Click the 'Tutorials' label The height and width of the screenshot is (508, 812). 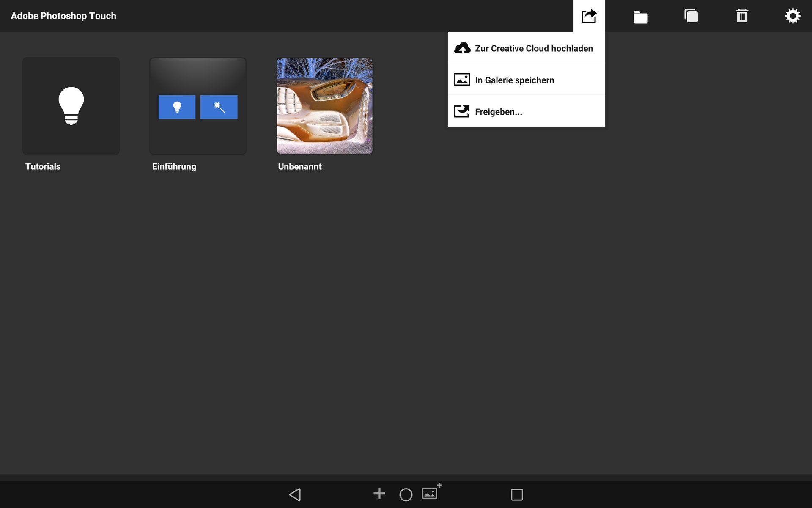(x=43, y=166)
